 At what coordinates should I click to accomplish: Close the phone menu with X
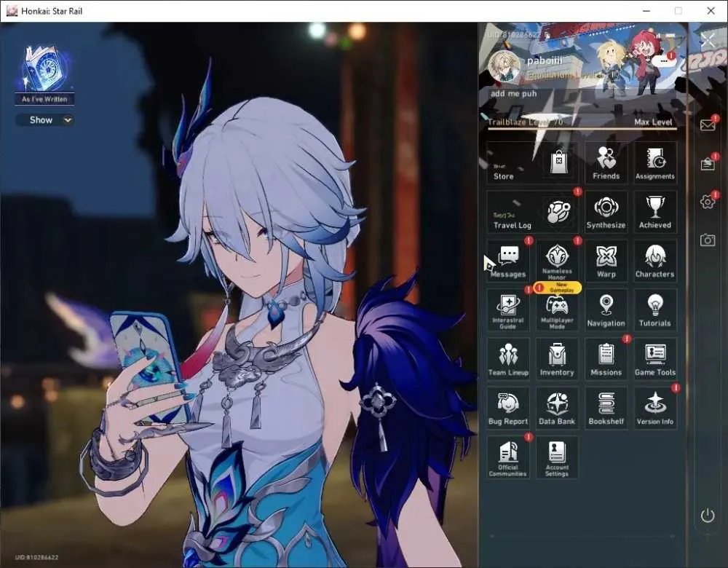tap(708, 41)
